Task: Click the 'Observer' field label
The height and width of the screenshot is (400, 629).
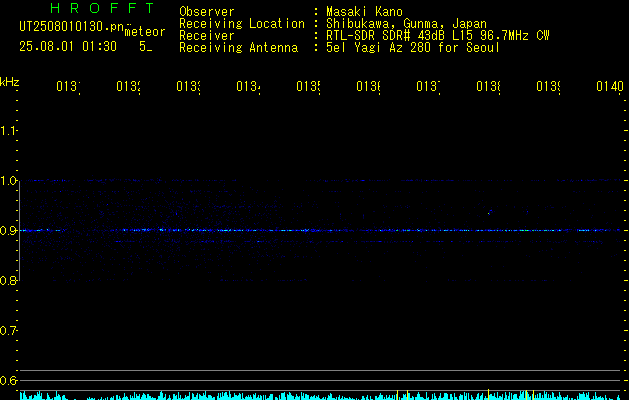Action: 207,12
